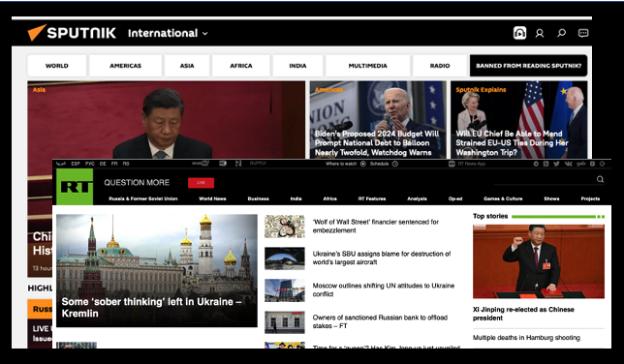Image resolution: width=624 pixels, height=364 pixels.
Task: Open Sputnik chat messages icon
Action: 583,33
